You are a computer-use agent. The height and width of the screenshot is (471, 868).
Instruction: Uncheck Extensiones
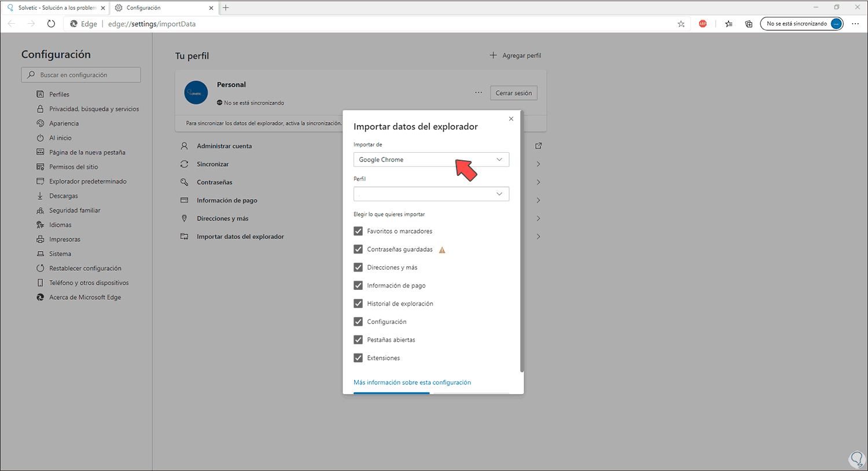[x=358, y=358]
